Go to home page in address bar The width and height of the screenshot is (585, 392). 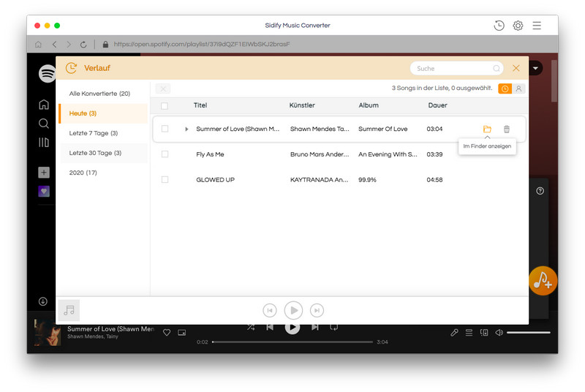click(39, 45)
